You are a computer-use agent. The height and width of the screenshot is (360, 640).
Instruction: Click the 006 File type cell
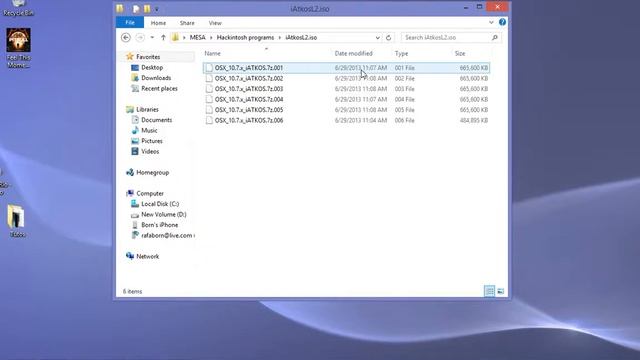[x=404, y=120]
